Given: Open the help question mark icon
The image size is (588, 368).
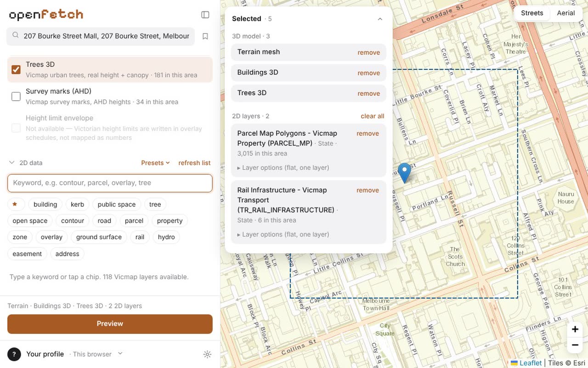Looking at the screenshot, I should point(14,354).
